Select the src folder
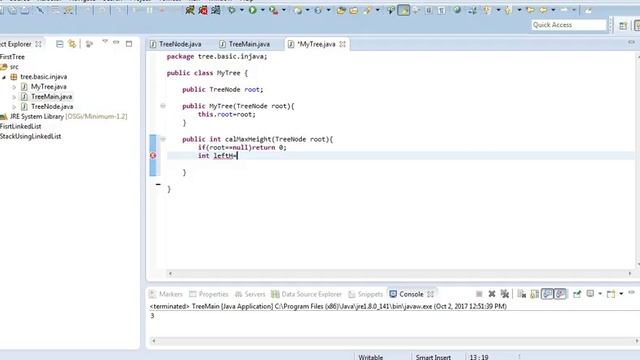Image resolution: width=640 pixels, height=360 pixels. (14, 67)
